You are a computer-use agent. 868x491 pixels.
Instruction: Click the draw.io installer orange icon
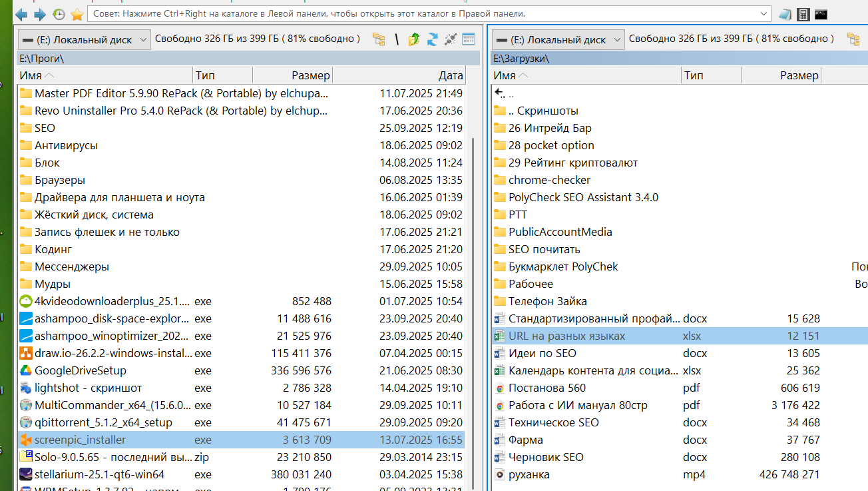click(x=26, y=353)
